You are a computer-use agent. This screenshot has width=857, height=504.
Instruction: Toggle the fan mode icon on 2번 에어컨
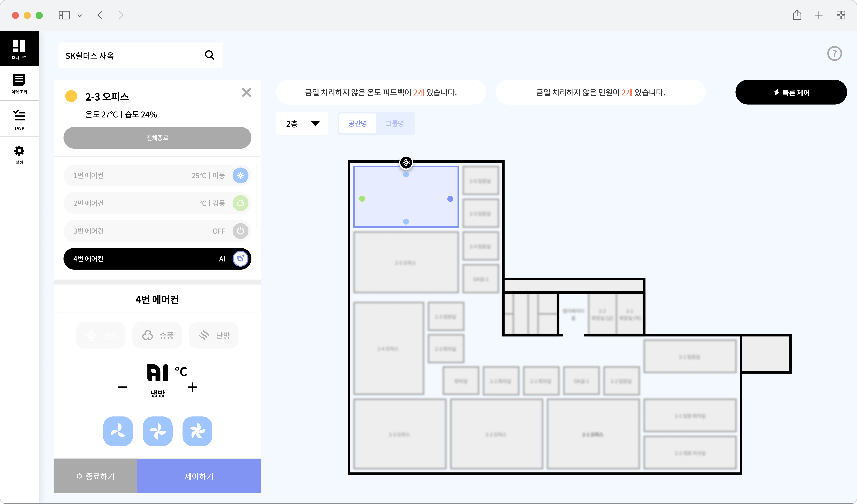tap(240, 203)
